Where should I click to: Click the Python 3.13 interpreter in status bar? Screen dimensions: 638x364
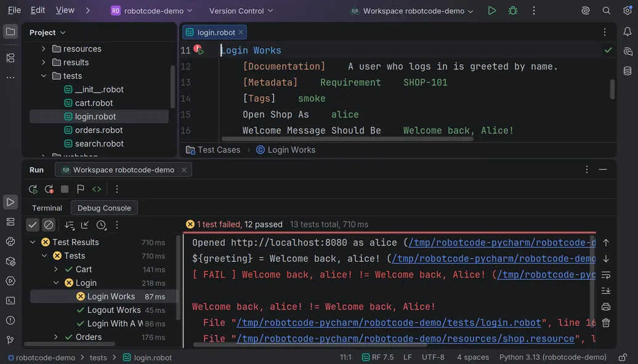tap(552, 357)
